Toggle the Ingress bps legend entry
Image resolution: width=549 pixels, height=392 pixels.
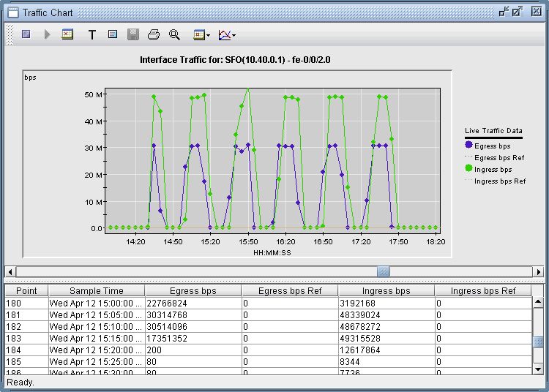coord(494,170)
